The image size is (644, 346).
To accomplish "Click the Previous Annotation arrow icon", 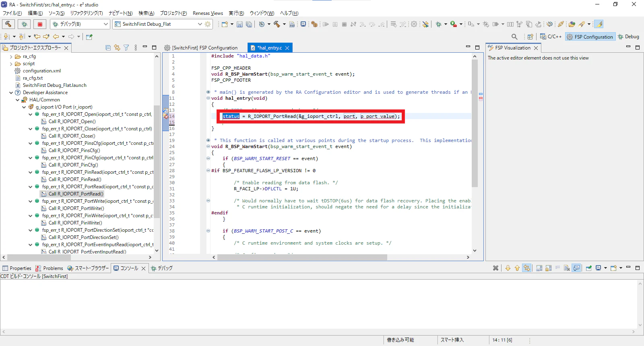I will (22, 37).
